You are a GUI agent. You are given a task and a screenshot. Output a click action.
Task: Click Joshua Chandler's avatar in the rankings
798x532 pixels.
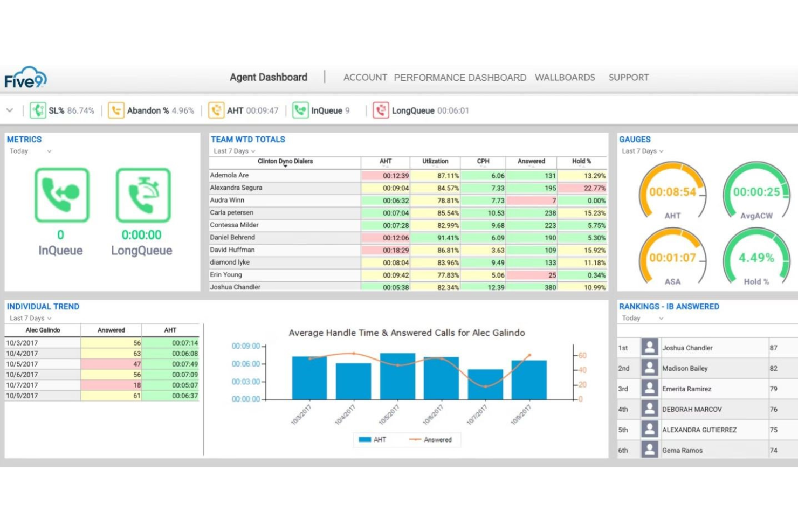pyautogui.click(x=649, y=348)
